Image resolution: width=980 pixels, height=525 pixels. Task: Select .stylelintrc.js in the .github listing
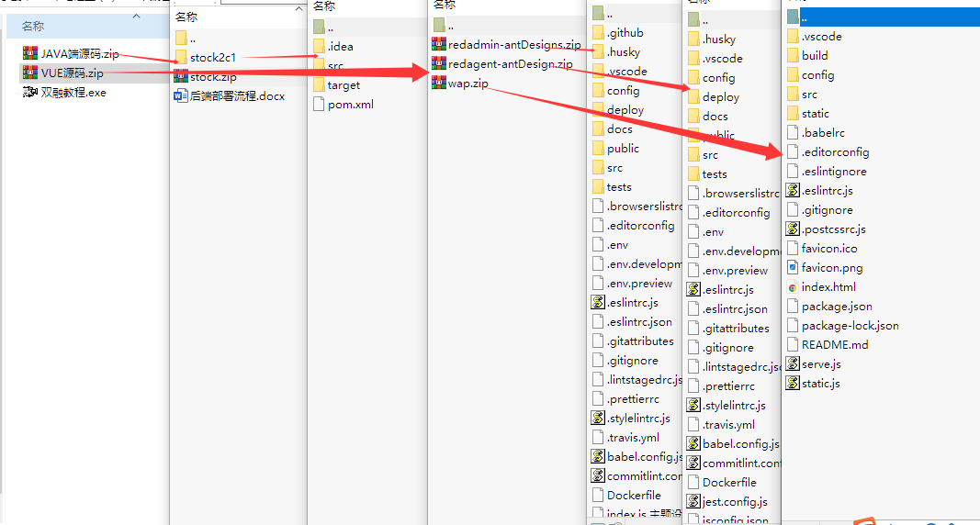[631, 418]
